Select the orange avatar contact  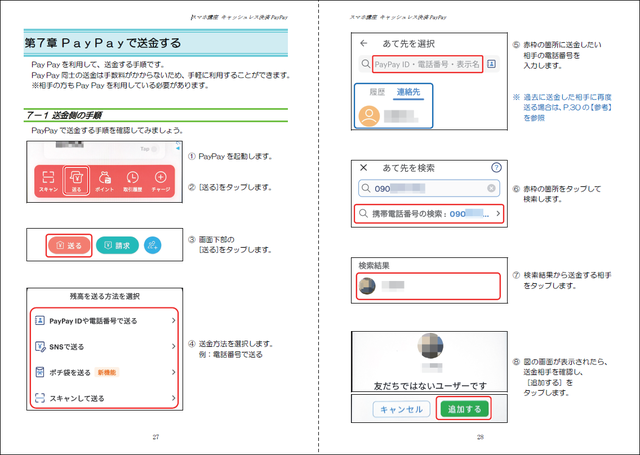369,116
